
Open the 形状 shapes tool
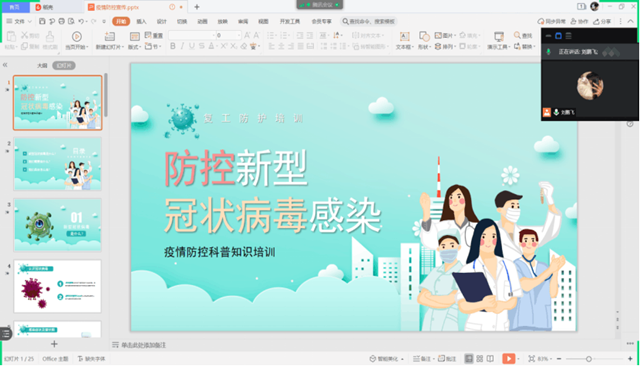(x=424, y=40)
